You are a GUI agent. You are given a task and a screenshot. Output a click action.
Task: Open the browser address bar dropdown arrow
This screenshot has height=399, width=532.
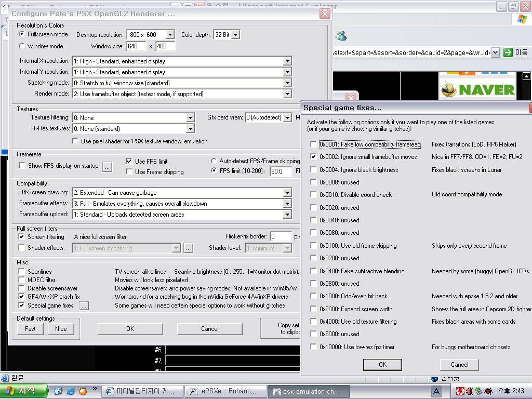click(x=495, y=52)
